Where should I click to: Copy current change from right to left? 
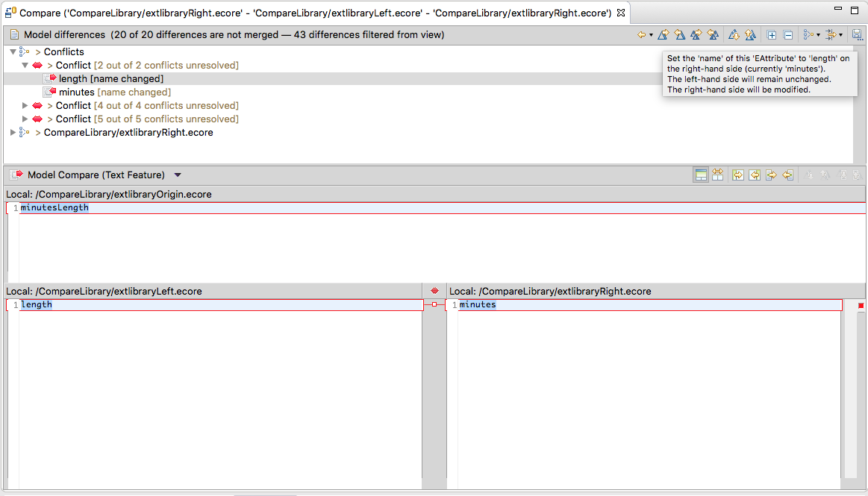click(x=787, y=175)
